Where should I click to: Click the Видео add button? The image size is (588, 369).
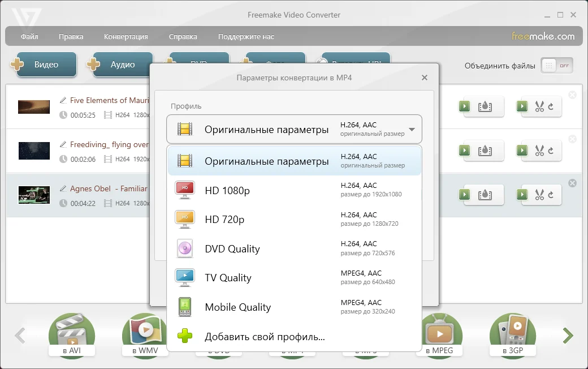[44, 65]
